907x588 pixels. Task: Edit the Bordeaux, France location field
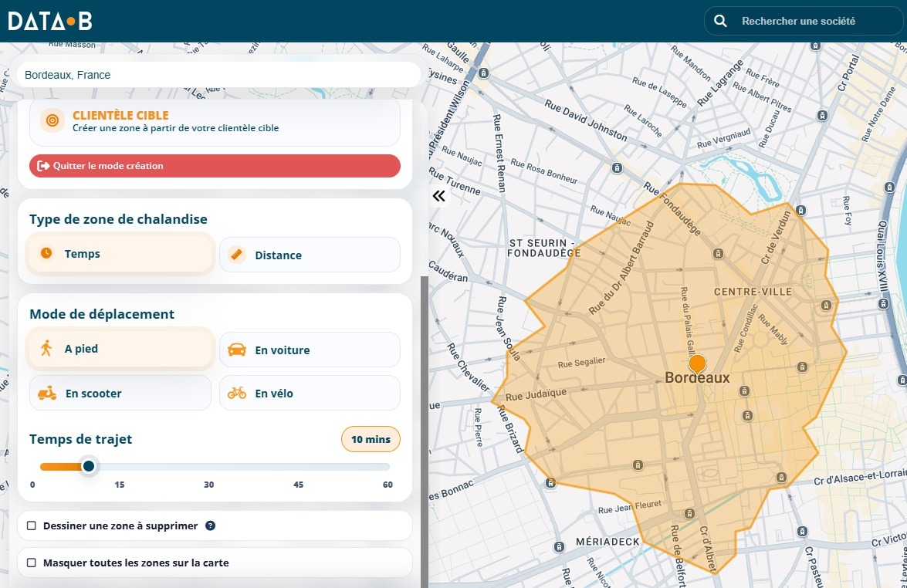[218, 75]
